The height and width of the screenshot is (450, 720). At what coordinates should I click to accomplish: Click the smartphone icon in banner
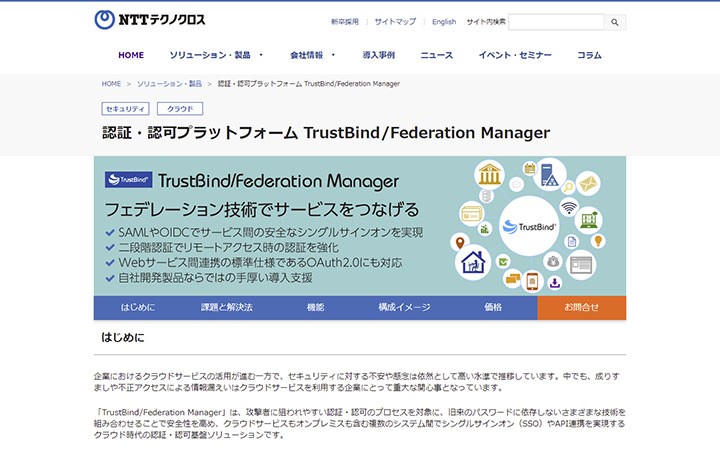tap(533, 283)
